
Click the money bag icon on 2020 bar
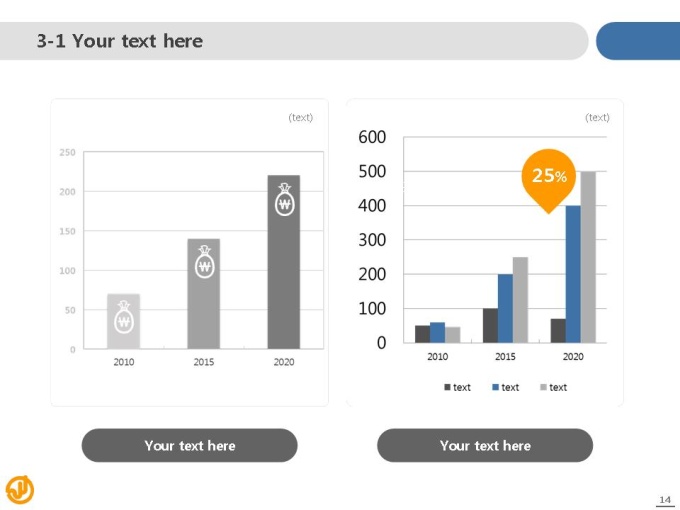pos(284,199)
